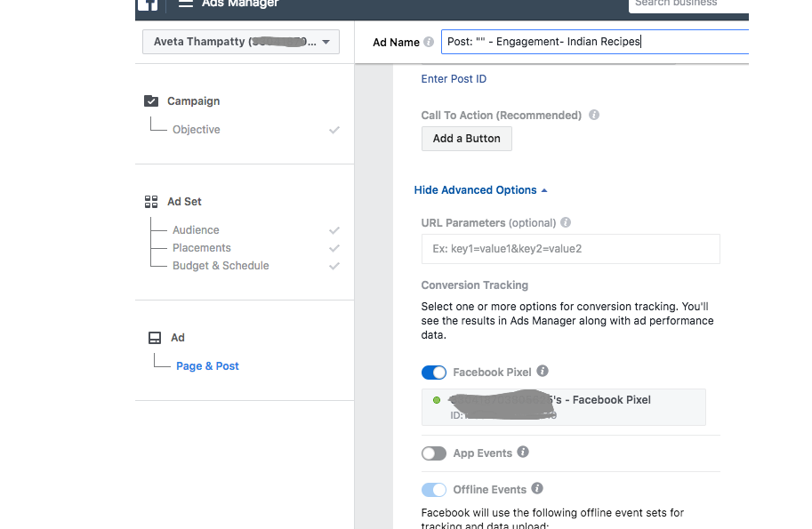
Task: Click the Search business field
Action: [688, 5]
